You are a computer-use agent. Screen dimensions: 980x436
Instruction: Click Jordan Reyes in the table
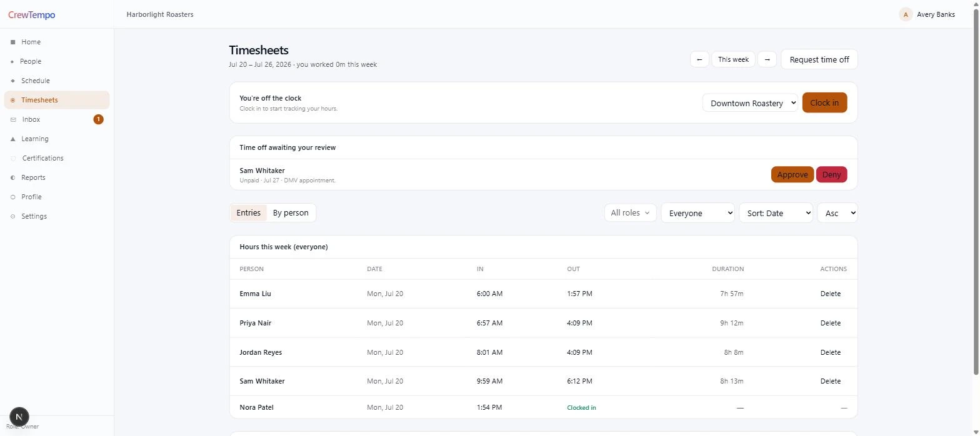point(261,352)
